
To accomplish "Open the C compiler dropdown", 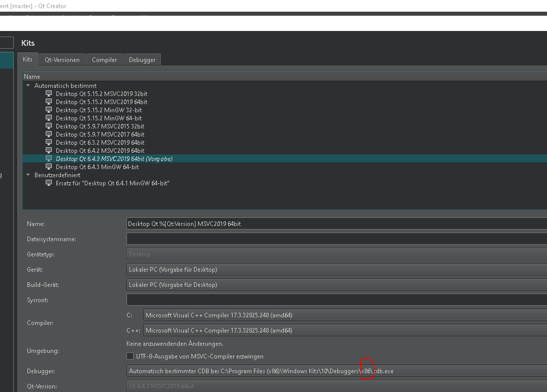I will point(345,315).
